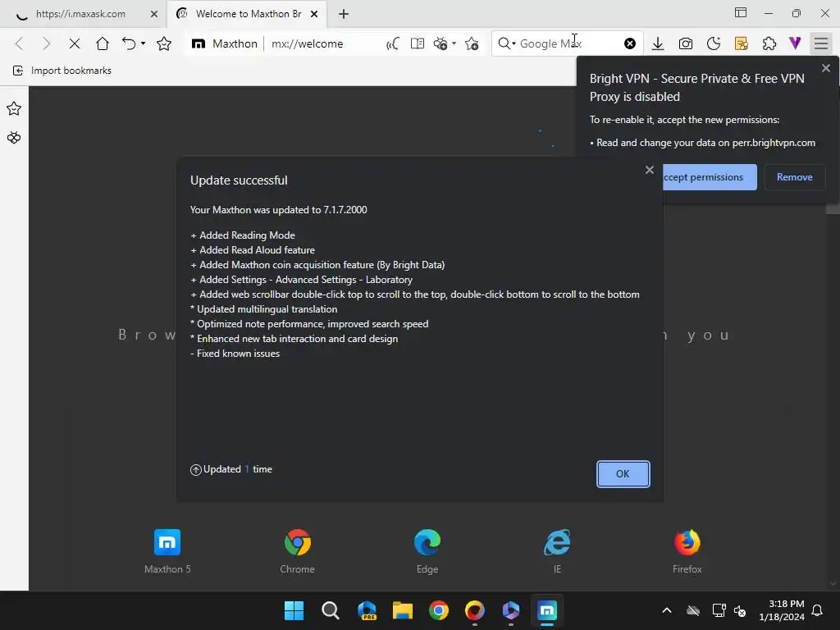Image resolution: width=840 pixels, height=630 pixels.
Task: Click Accept permissions for Bright VPN
Action: coord(710,177)
